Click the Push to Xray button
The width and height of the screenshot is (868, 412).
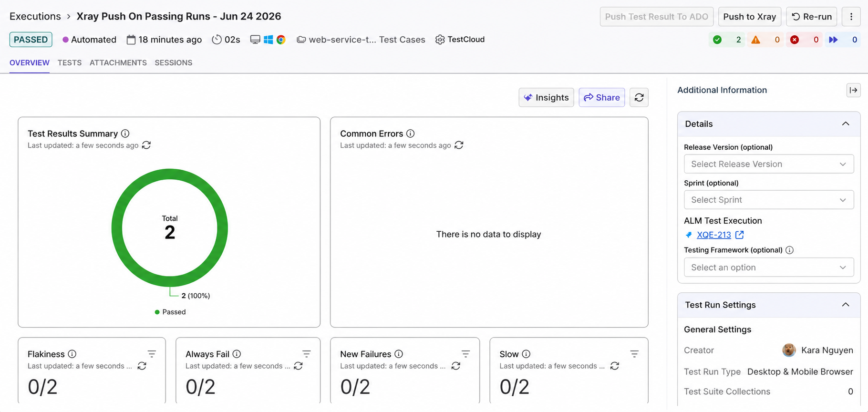click(x=750, y=17)
